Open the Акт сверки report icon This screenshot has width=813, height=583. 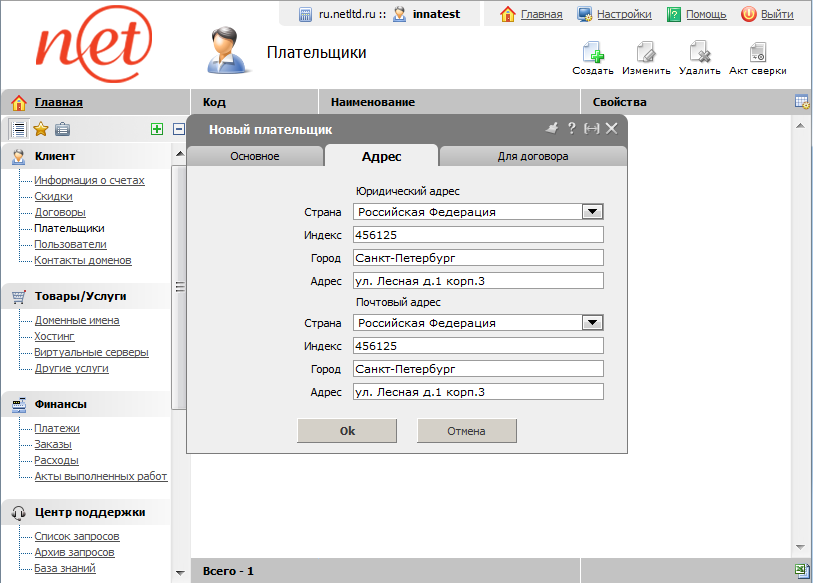coord(757,53)
